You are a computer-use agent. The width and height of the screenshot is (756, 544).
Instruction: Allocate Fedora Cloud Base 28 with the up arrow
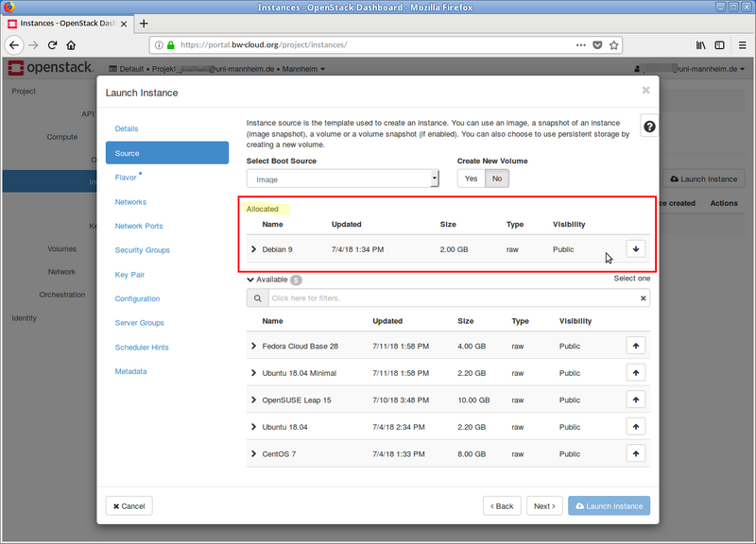(x=635, y=346)
